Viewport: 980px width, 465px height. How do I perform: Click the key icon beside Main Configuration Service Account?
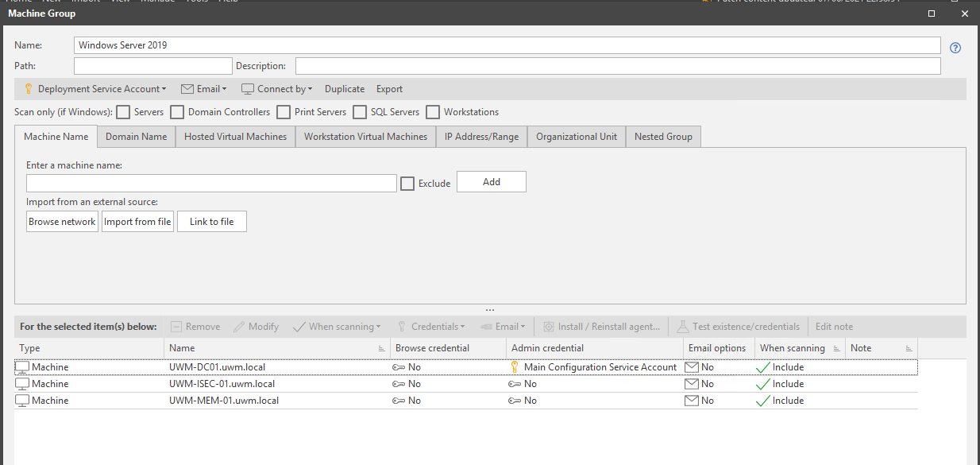coord(514,366)
